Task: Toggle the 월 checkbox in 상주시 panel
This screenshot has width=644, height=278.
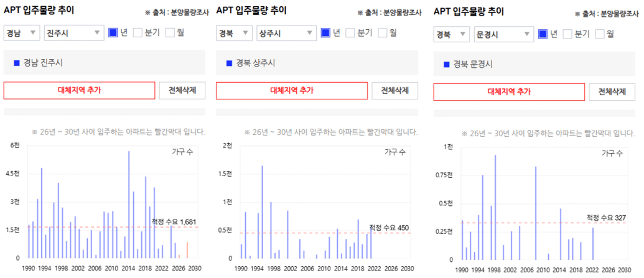Action: (x=383, y=32)
